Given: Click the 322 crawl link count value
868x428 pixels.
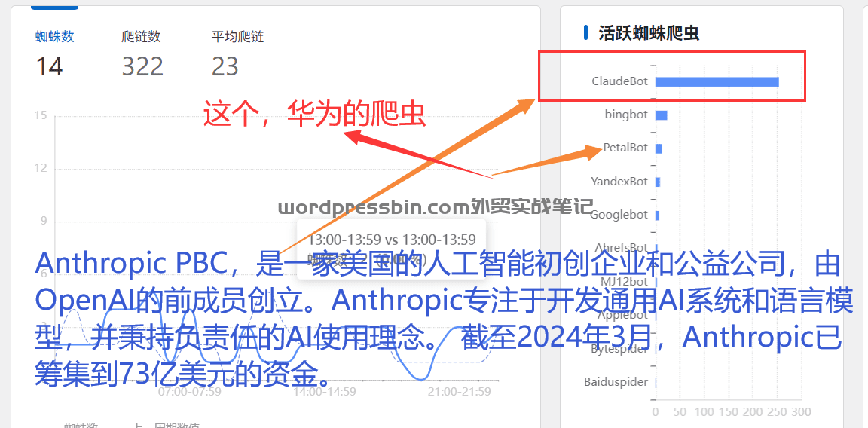Looking at the screenshot, I should [143, 66].
